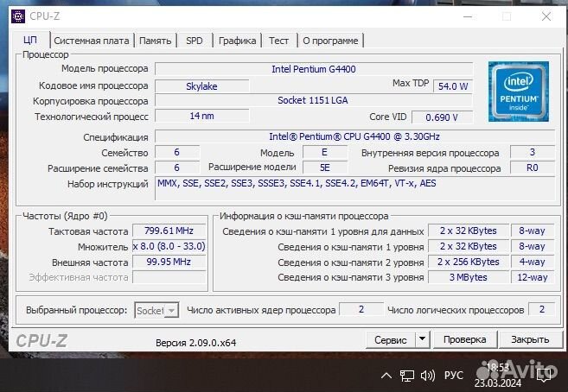568x392 pixels.
Task: Click the specification field showing 3.30GHz
Action: (354, 136)
